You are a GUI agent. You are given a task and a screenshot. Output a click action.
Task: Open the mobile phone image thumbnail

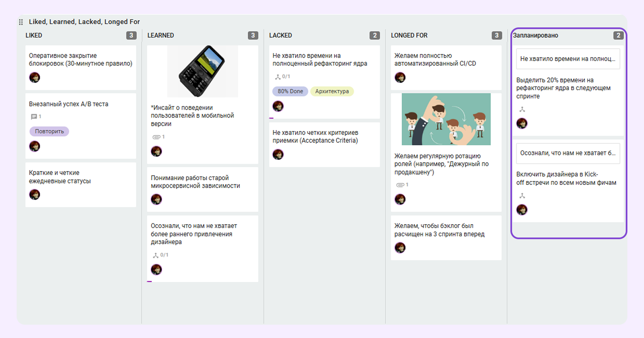(x=202, y=71)
